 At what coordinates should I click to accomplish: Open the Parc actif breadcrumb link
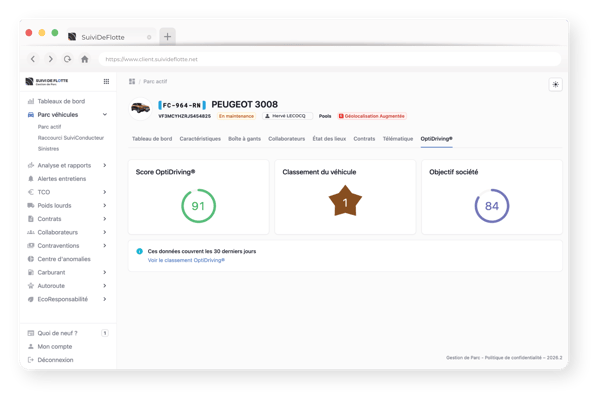tap(155, 82)
